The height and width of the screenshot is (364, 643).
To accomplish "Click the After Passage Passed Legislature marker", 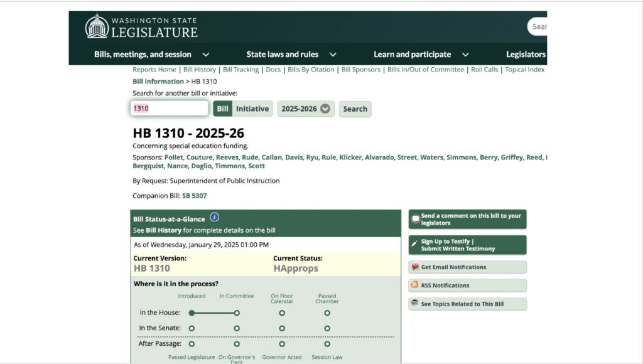I will point(192,344).
